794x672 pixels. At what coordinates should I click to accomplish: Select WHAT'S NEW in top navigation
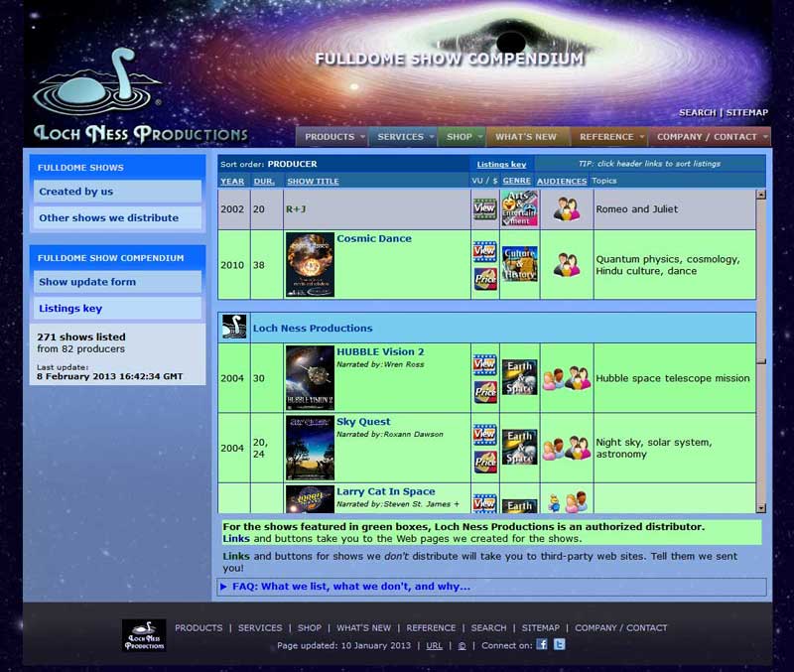click(x=526, y=137)
